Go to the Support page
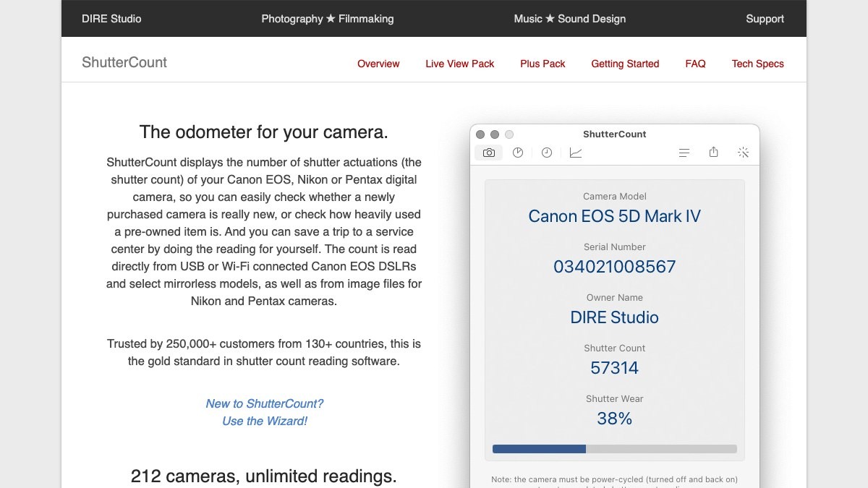This screenshot has width=868, height=488. pos(765,19)
